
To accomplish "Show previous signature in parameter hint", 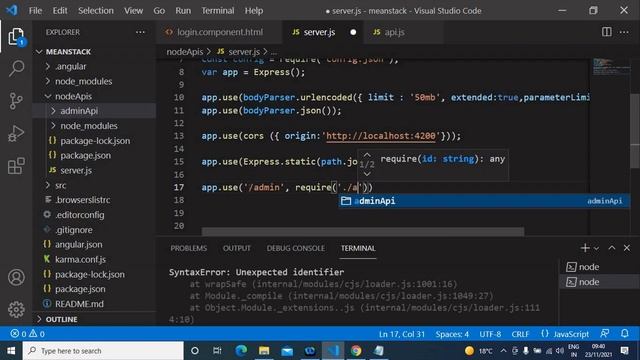I will tap(367, 155).
